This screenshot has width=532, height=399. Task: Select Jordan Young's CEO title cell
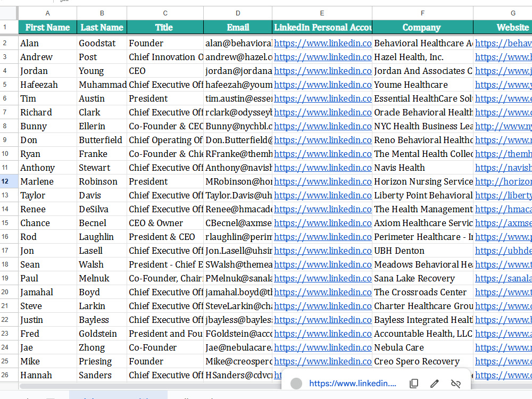click(x=165, y=71)
